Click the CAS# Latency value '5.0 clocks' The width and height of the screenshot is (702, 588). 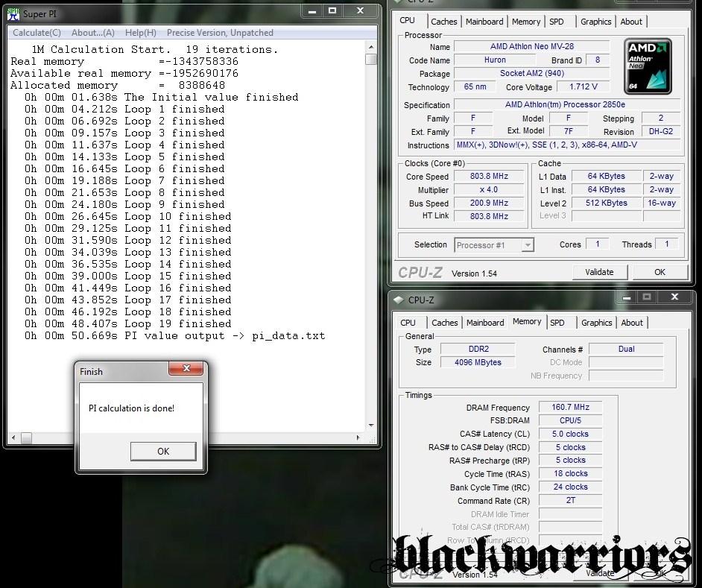point(570,434)
